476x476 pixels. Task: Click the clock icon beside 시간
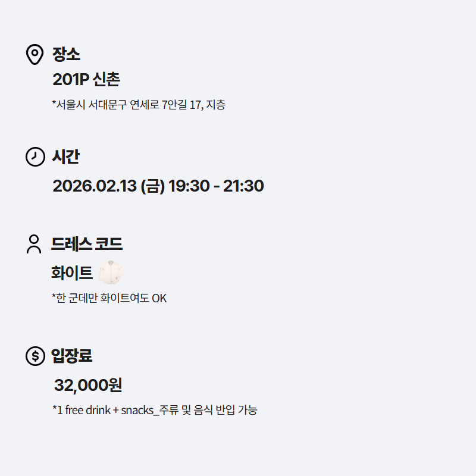click(x=35, y=157)
